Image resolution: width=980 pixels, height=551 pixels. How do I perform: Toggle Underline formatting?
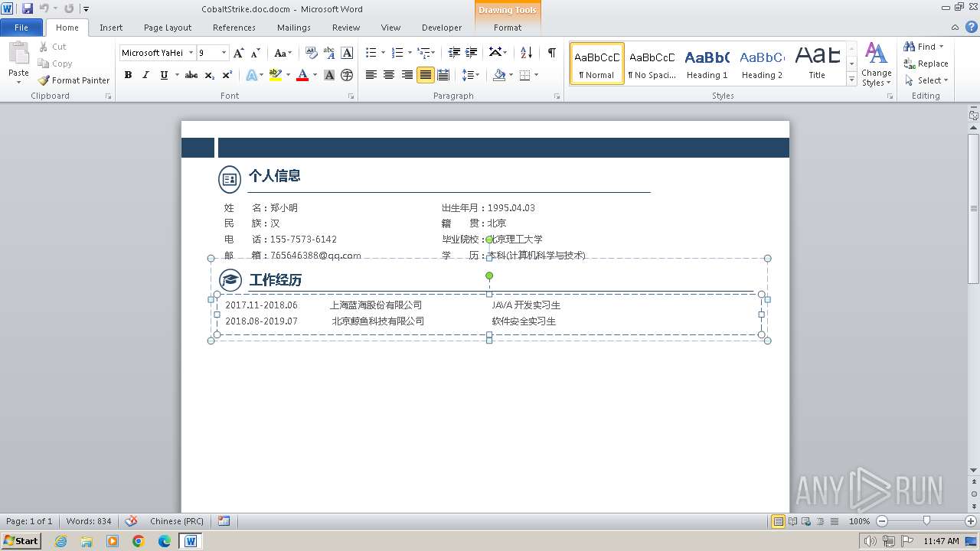click(x=164, y=75)
